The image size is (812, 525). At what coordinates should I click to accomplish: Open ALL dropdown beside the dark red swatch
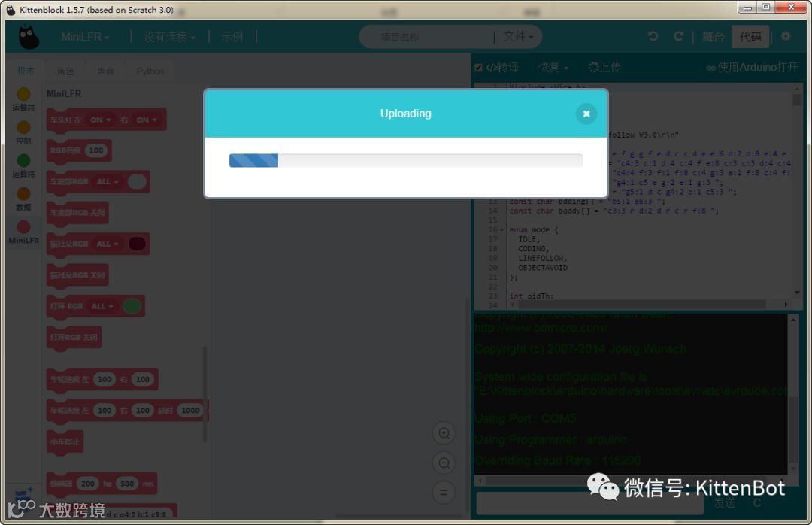[108, 244]
